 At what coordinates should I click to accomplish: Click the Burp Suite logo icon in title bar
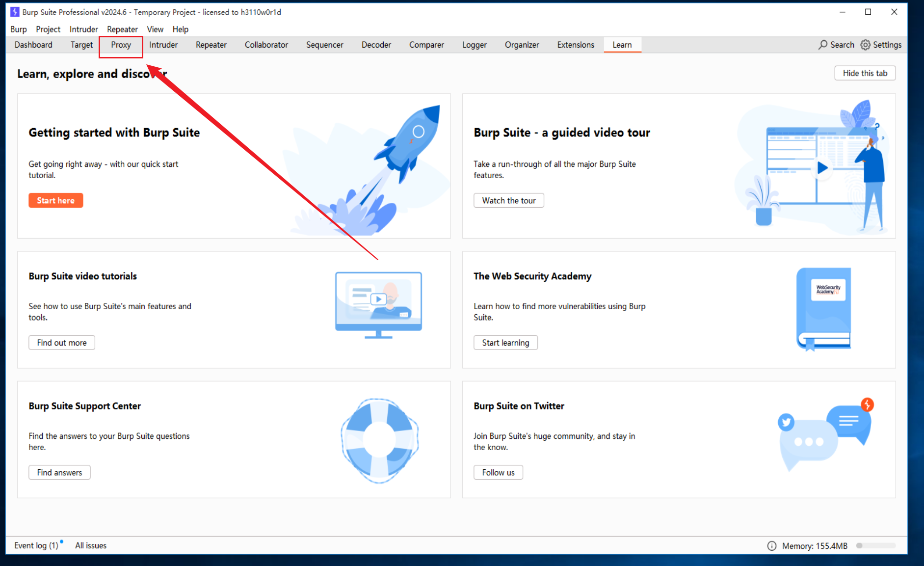pos(15,12)
